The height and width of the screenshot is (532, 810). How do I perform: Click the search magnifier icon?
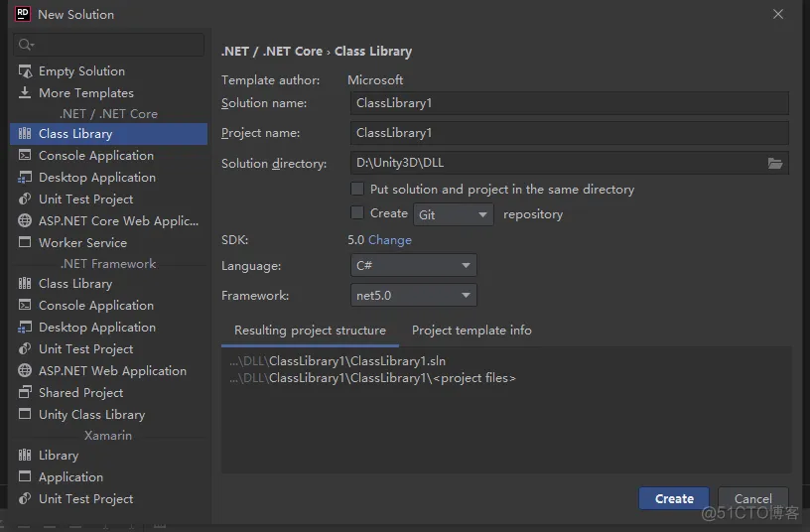[26, 45]
